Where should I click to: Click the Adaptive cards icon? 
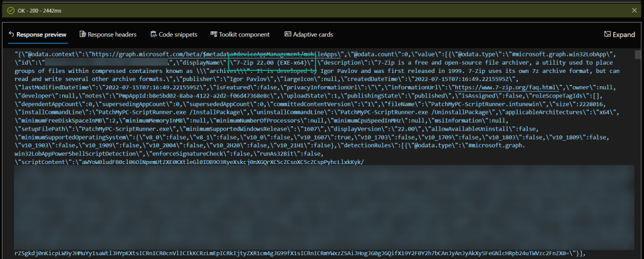tap(287, 34)
